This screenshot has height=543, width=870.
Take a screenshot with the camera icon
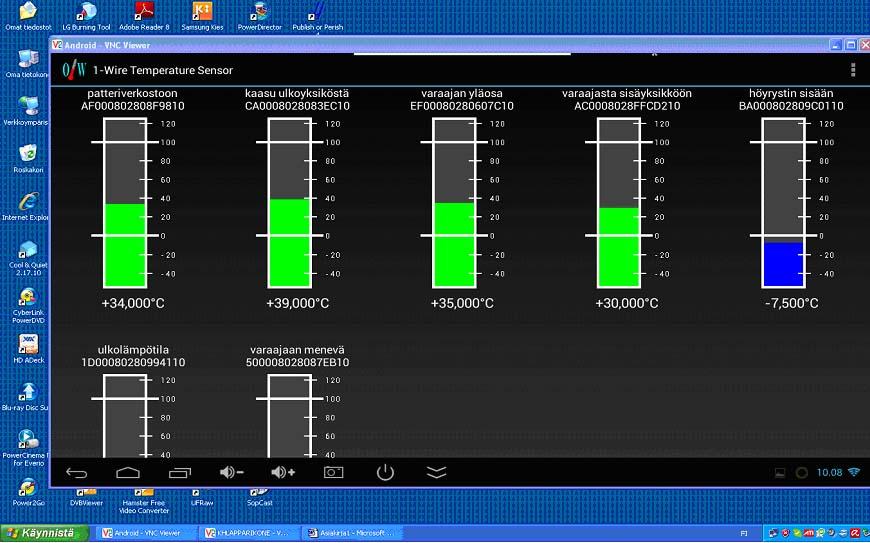point(334,472)
